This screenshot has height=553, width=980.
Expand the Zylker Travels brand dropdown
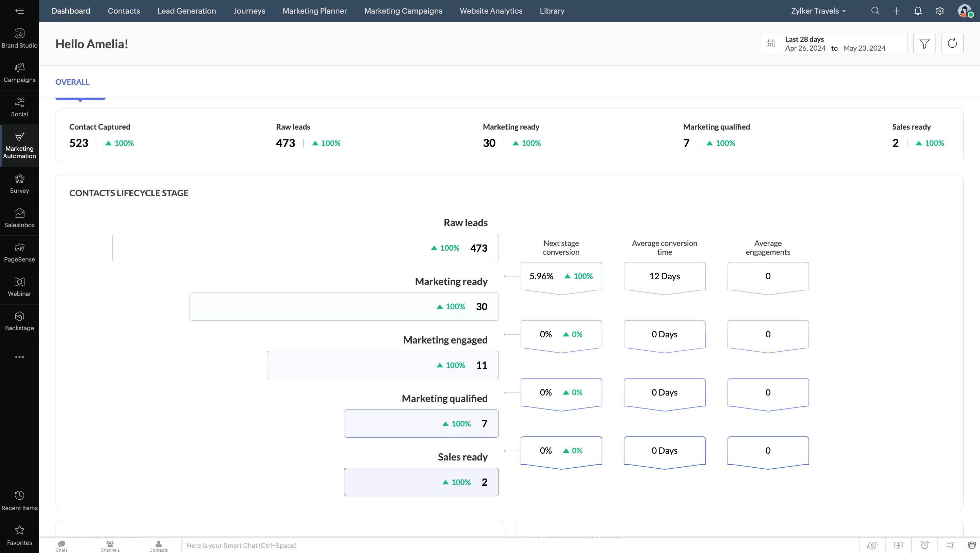click(x=818, y=11)
